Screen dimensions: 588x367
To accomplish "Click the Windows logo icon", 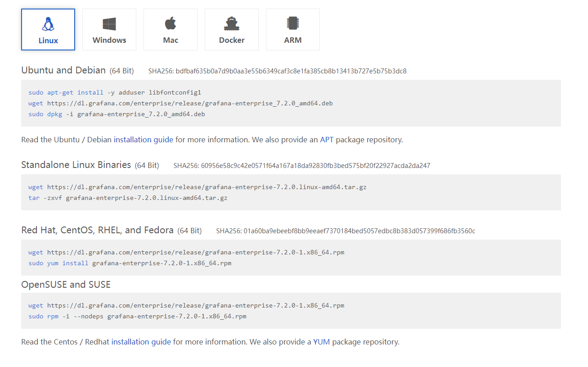I will 109,23.
